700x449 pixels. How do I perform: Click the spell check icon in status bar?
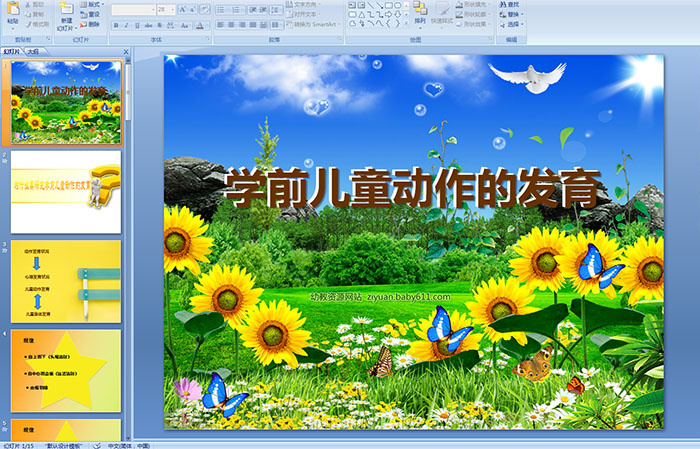[97, 445]
